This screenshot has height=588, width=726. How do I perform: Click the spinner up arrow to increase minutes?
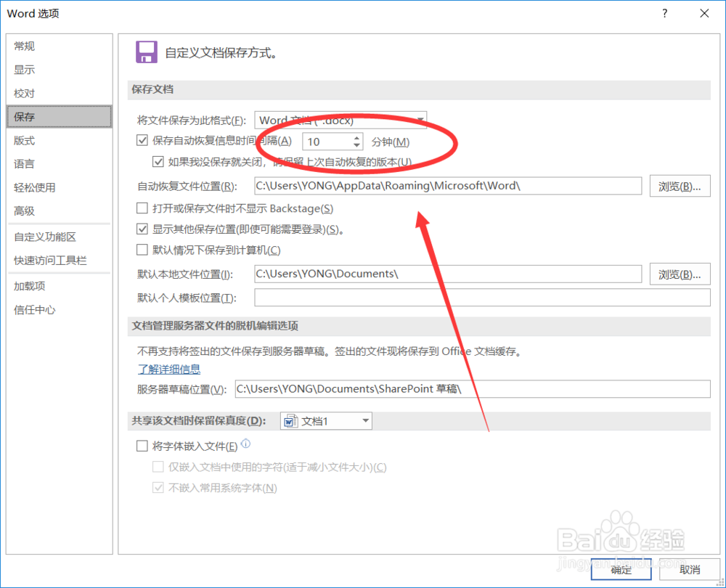(355, 137)
